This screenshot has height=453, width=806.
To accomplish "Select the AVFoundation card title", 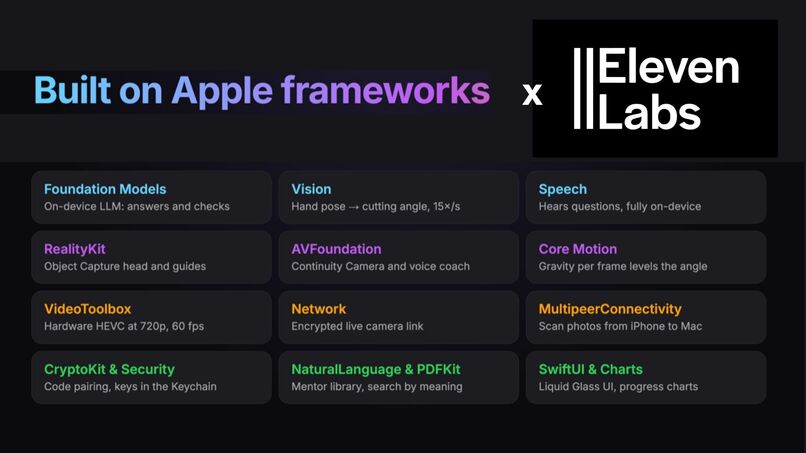I will point(336,249).
